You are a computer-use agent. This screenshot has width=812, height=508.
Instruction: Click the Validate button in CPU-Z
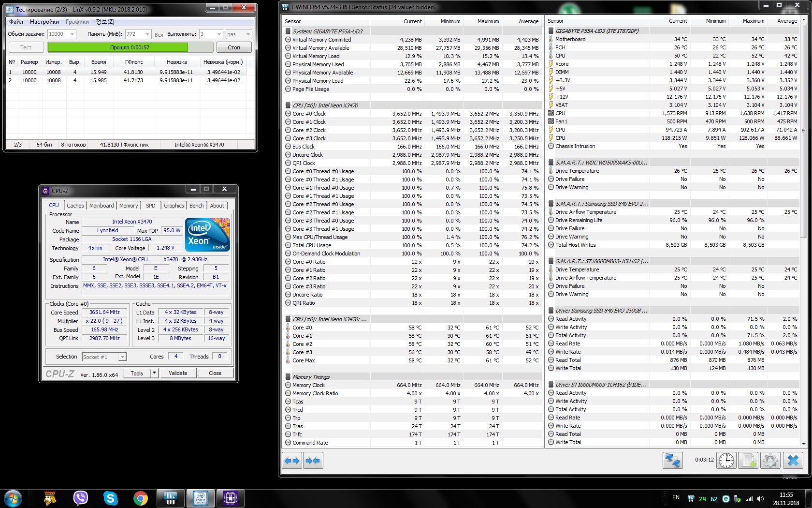click(x=178, y=373)
